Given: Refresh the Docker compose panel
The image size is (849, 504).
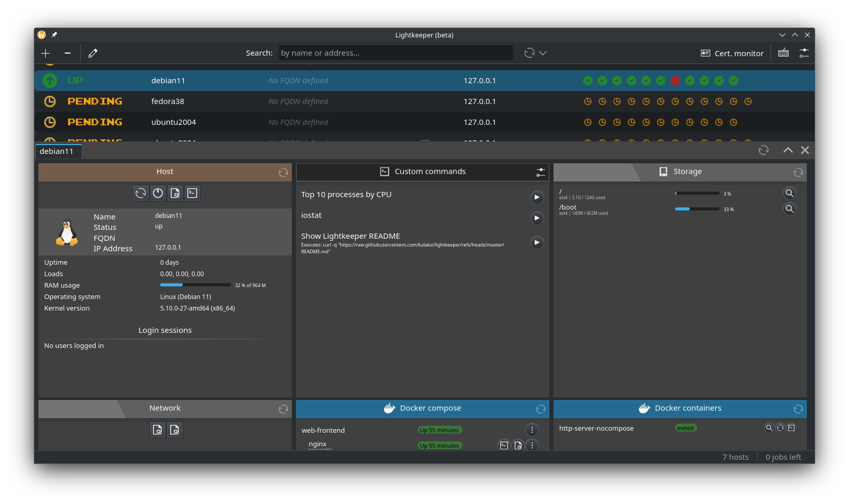Looking at the screenshot, I should point(541,409).
